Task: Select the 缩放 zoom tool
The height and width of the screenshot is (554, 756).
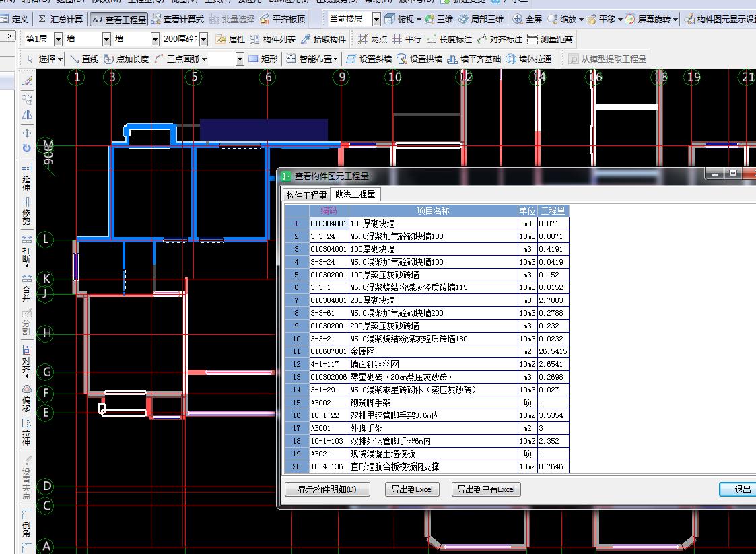Action: click(x=562, y=20)
